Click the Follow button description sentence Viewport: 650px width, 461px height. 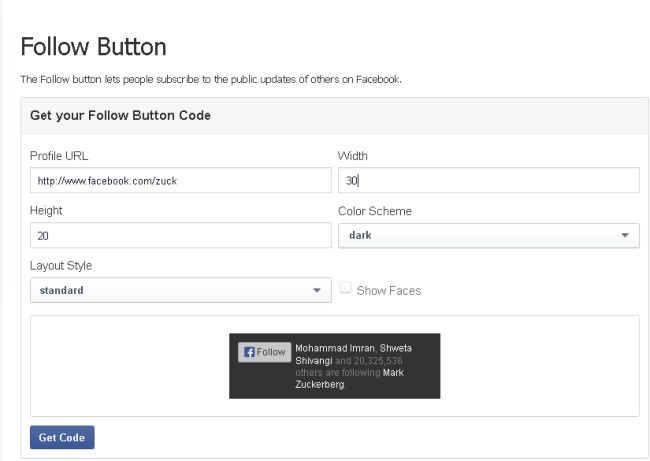pyautogui.click(x=211, y=79)
